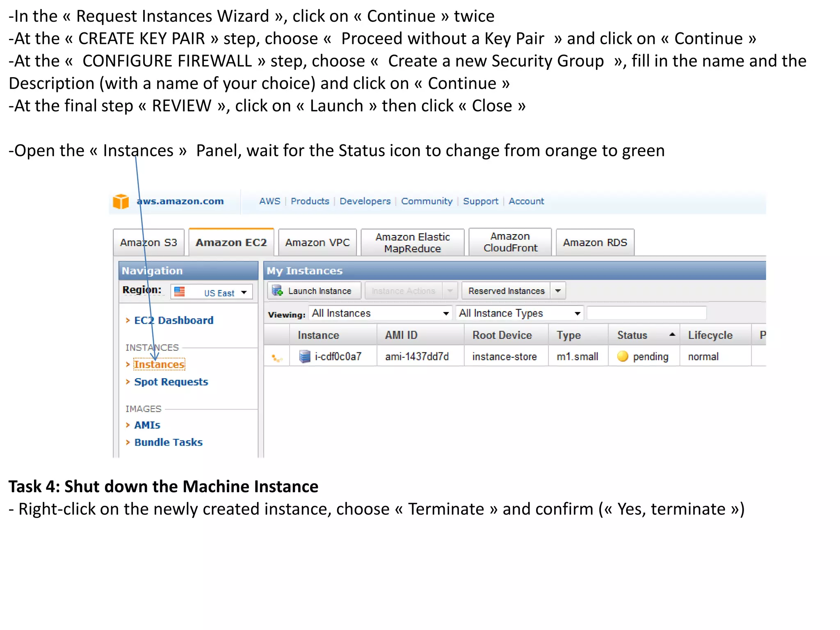The image size is (840, 630).
Task: Open the All Instances viewing dropdown
Action: pos(380,313)
